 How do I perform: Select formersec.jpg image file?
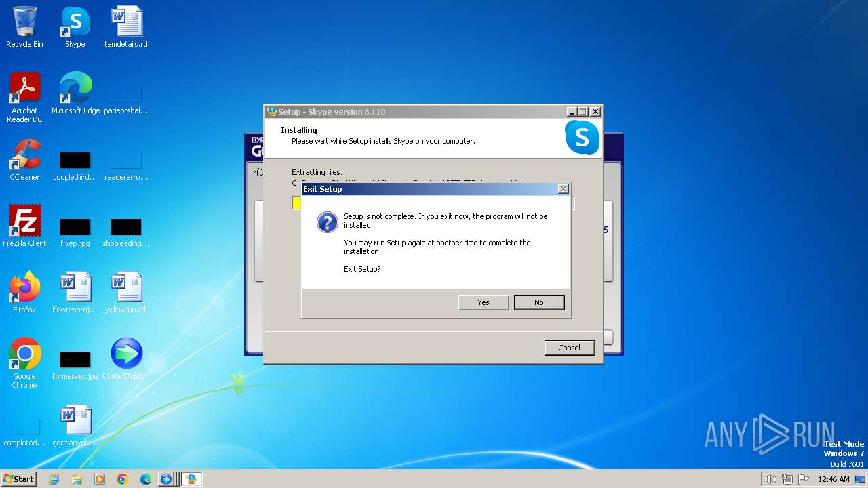(75, 365)
